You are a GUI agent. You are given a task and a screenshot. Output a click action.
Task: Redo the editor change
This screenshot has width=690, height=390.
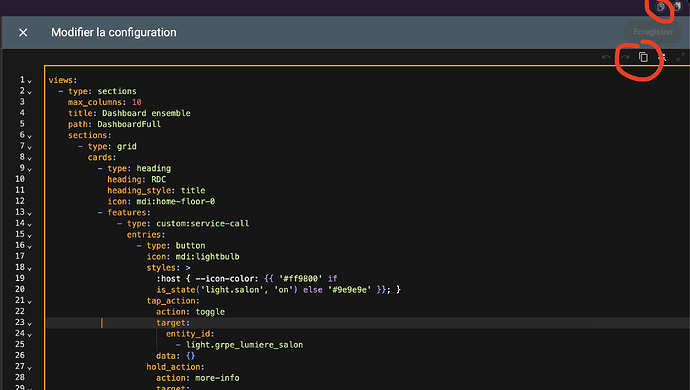tap(625, 57)
